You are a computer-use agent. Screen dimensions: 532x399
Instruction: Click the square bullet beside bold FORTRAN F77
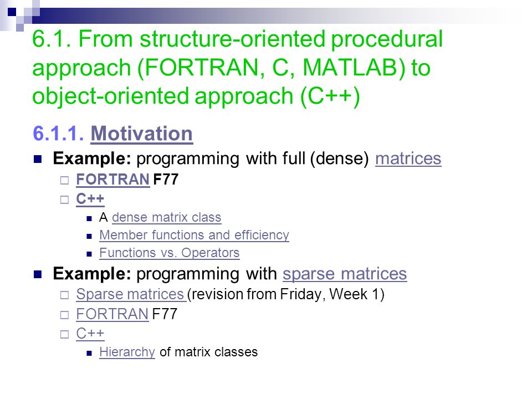coord(64,180)
